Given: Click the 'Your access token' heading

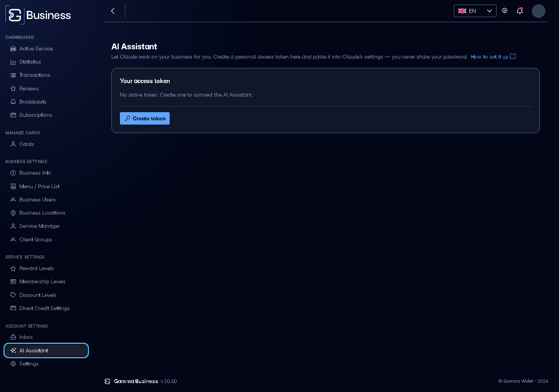Looking at the screenshot, I should pyautogui.click(x=145, y=81).
